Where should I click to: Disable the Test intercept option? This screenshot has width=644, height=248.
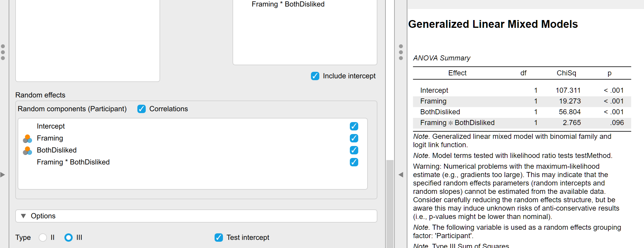click(219, 238)
